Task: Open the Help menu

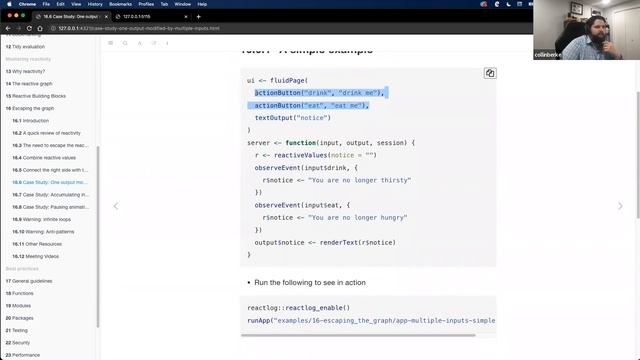Action: 202,4
